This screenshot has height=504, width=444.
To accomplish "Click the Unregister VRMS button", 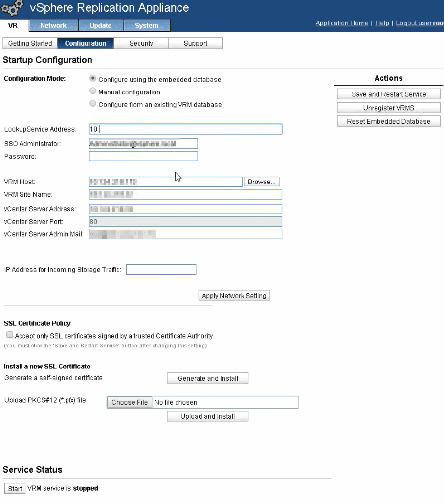I will point(389,108).
